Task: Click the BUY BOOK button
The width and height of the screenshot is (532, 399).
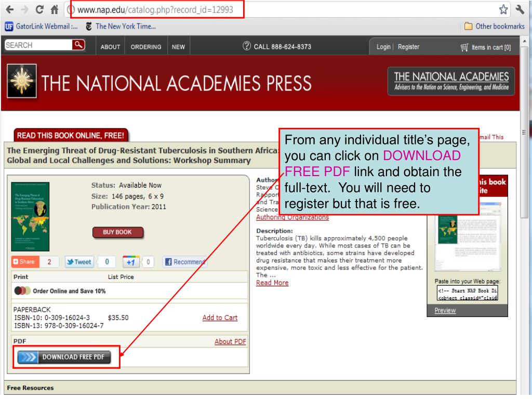Action: click(117, 232)
